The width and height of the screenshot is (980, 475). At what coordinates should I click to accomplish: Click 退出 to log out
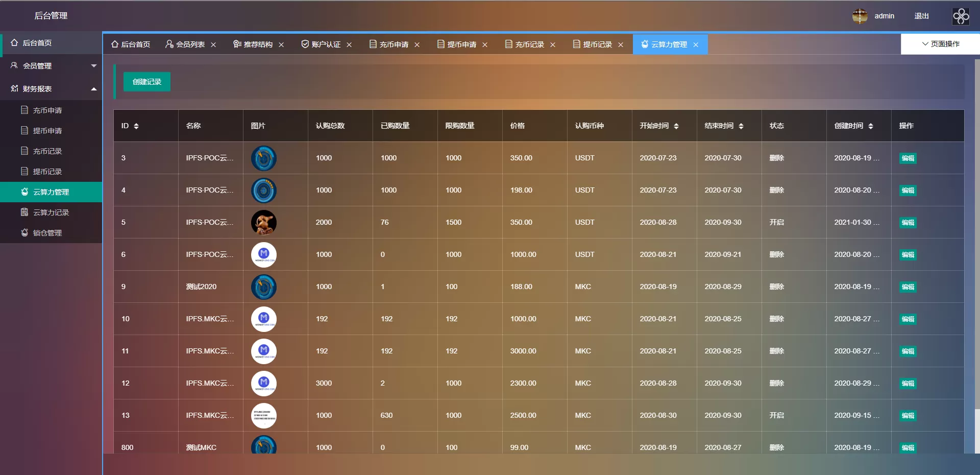click(x=921, y=16)
